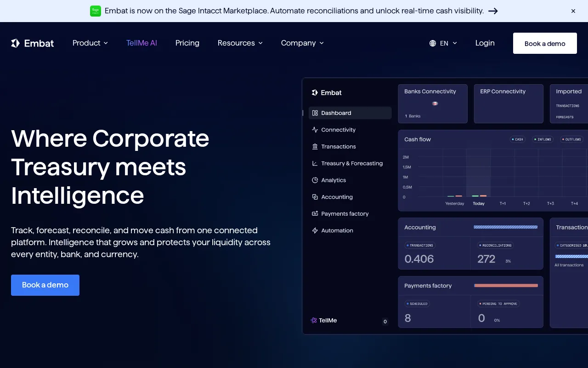Click the Connectivity pulse icon

click(x=315, y=130)
